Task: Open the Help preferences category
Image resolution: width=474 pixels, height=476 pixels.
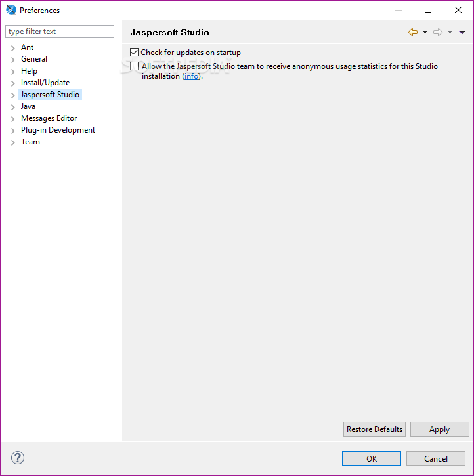Action: (29, 71)
